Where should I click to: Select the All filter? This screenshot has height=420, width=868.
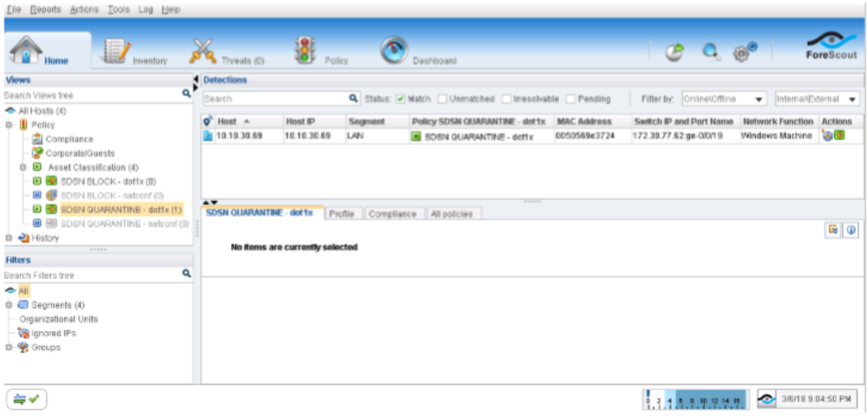coord(23,291)
